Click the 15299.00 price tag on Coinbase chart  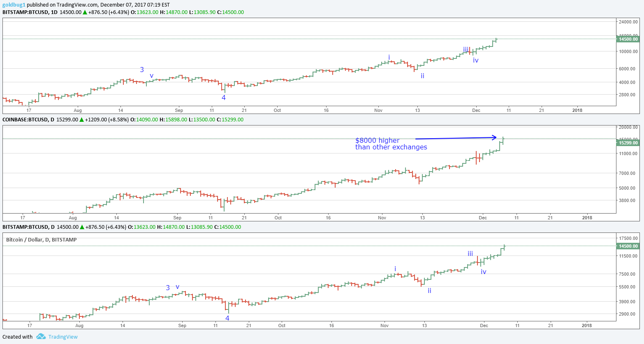point(628,143)
